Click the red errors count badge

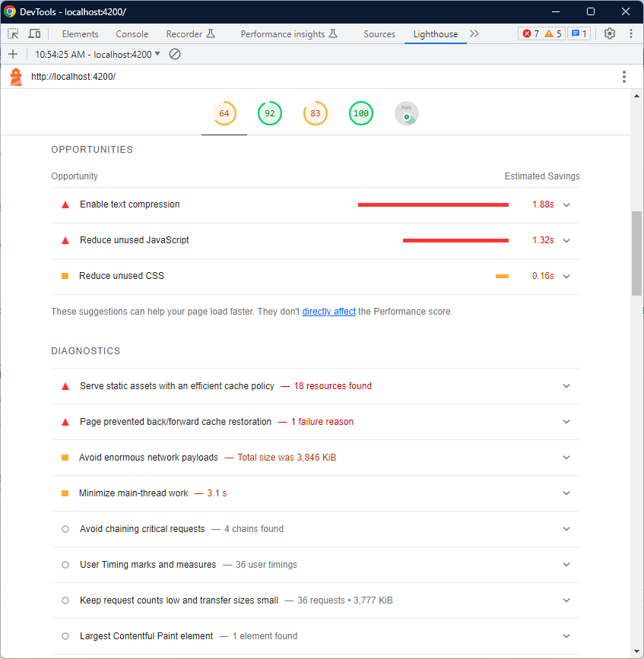(531, 33)
